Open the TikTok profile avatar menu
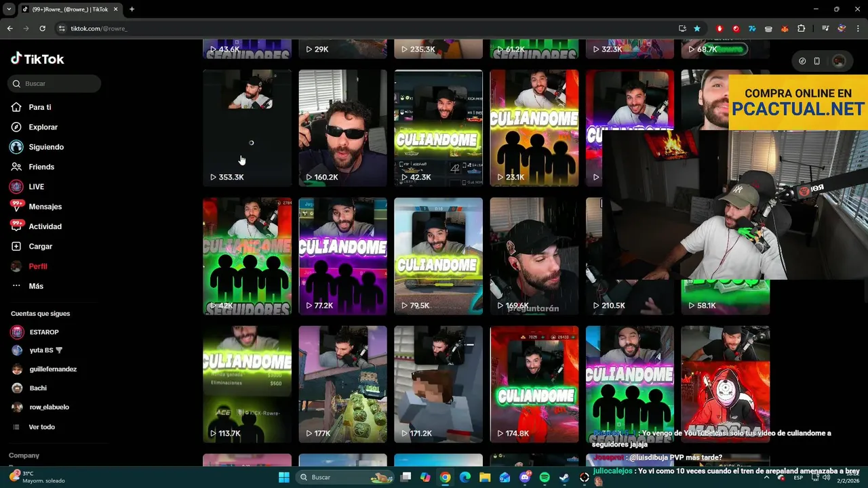 click(x=839, y=61)
